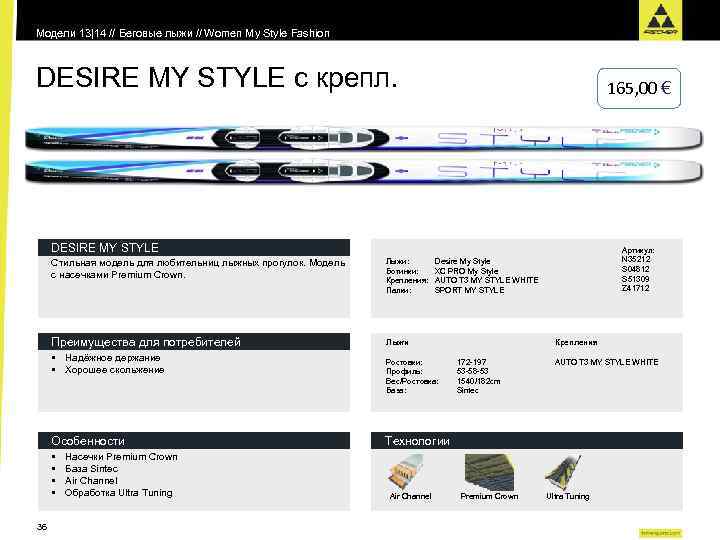Click the Ростовки value 172-197
The width and height of the screenshot is (720, 540).
tap(471, 362)
